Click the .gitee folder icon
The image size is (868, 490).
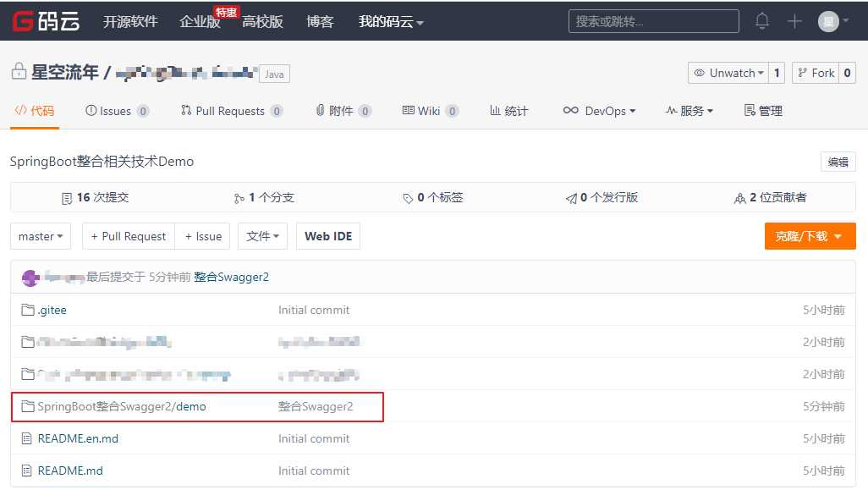pyautogui.click(x=28, y=310)
